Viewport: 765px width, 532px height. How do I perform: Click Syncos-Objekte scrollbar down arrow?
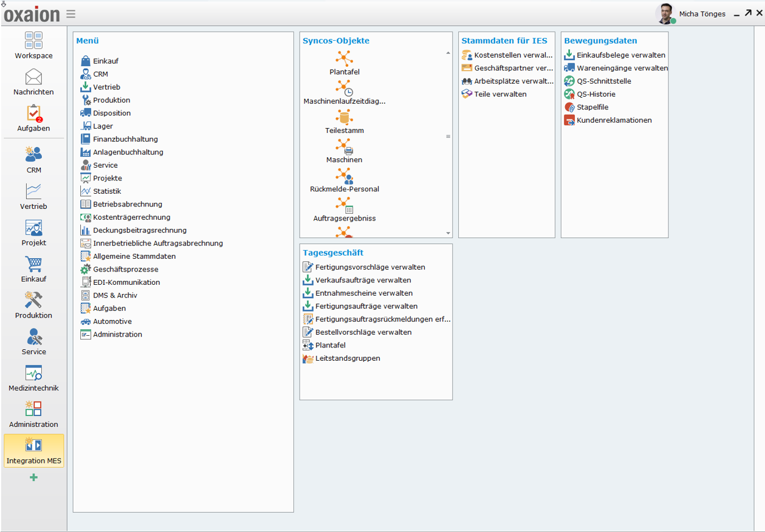click(448, 233)
